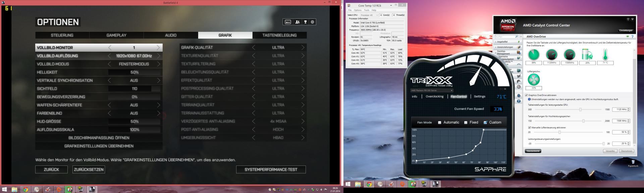Click Grafikeinstellungen übernehmen
This screenshot has height=193, width=644.
point(99,146)
